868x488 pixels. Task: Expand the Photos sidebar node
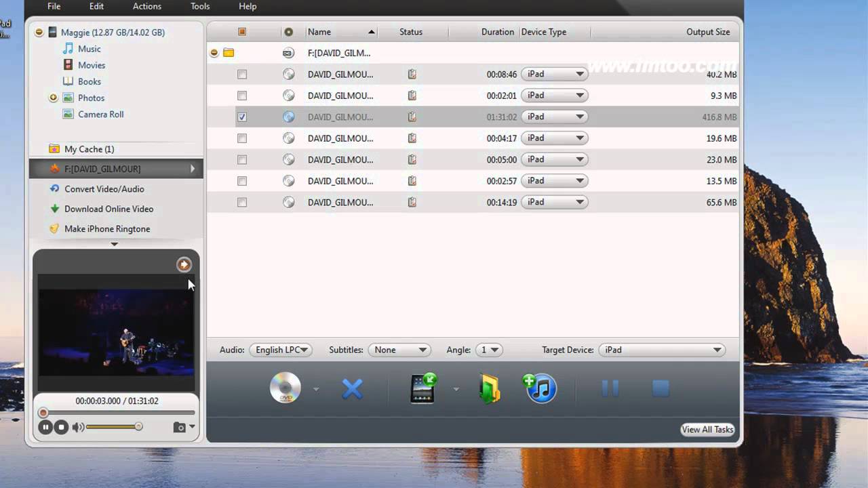53,98
